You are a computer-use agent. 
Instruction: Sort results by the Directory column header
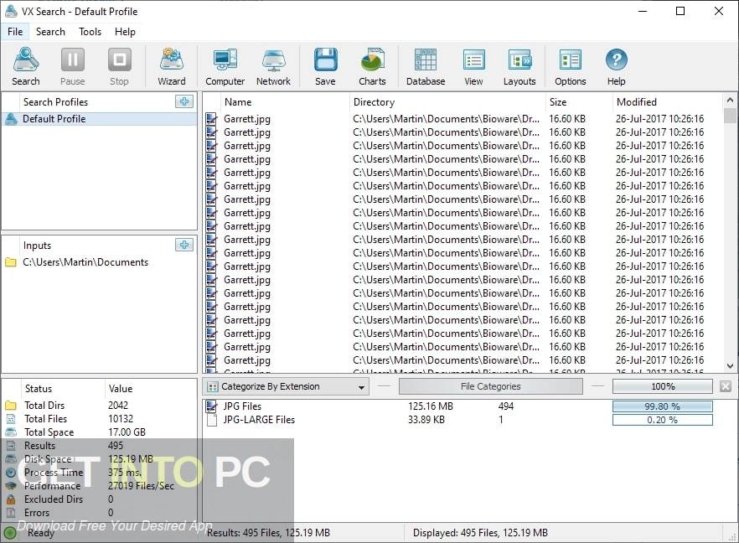click(x=374, y=102)
